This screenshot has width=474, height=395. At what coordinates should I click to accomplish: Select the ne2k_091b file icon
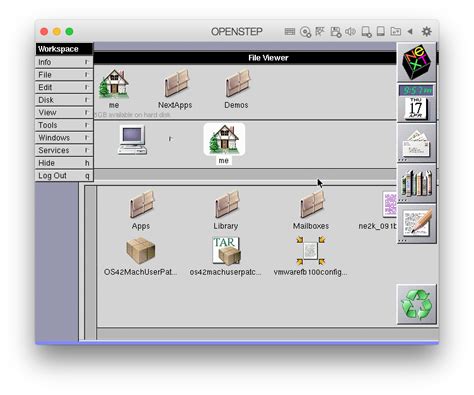[389, 204]
